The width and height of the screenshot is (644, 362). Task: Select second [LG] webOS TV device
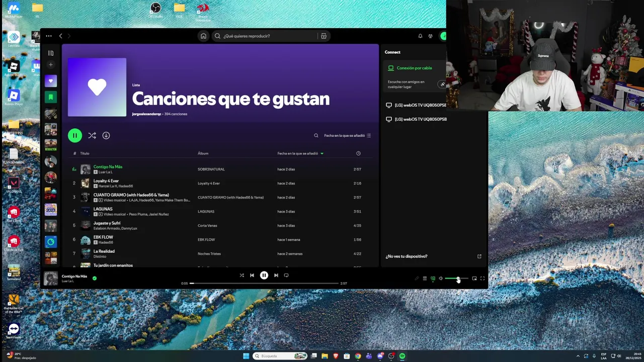click(417, 119)
